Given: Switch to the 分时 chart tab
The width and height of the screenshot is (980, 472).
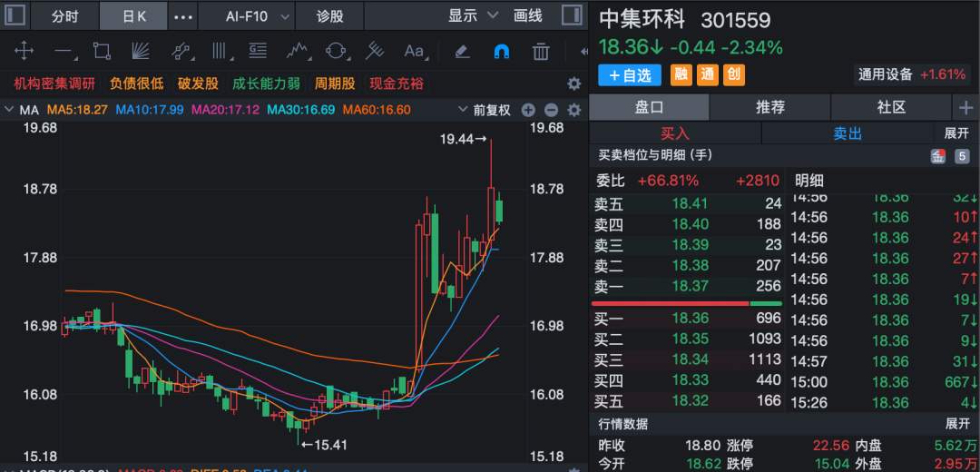Looking at the screenshot, I should point(64,16).
